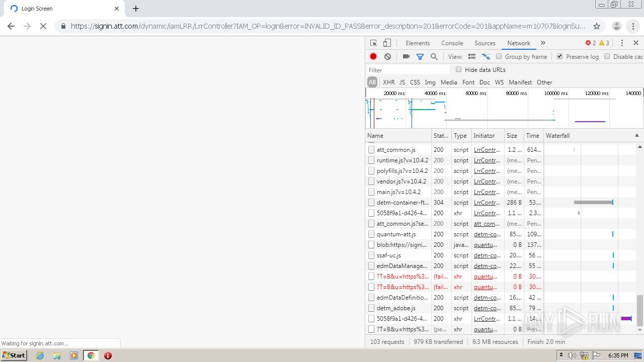This screenshot has height=362, width=644.
Task: Bookmark this page with star icon
Action: tap(597, 26)
